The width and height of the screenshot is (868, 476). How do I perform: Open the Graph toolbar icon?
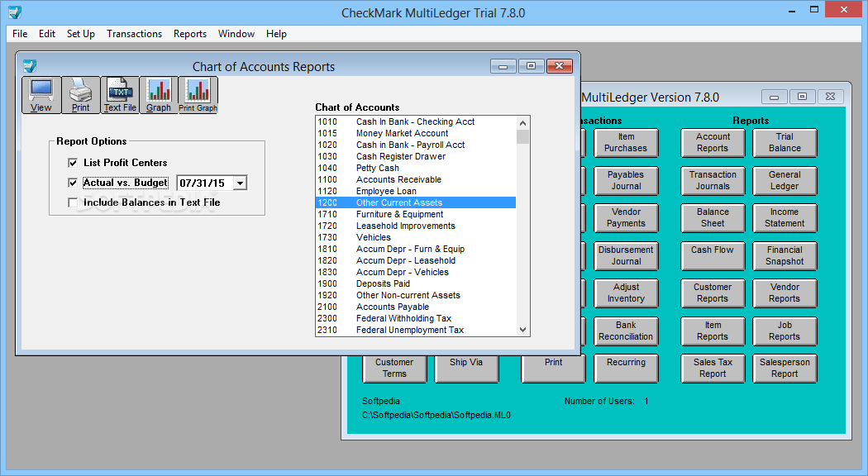click(159, 95)
